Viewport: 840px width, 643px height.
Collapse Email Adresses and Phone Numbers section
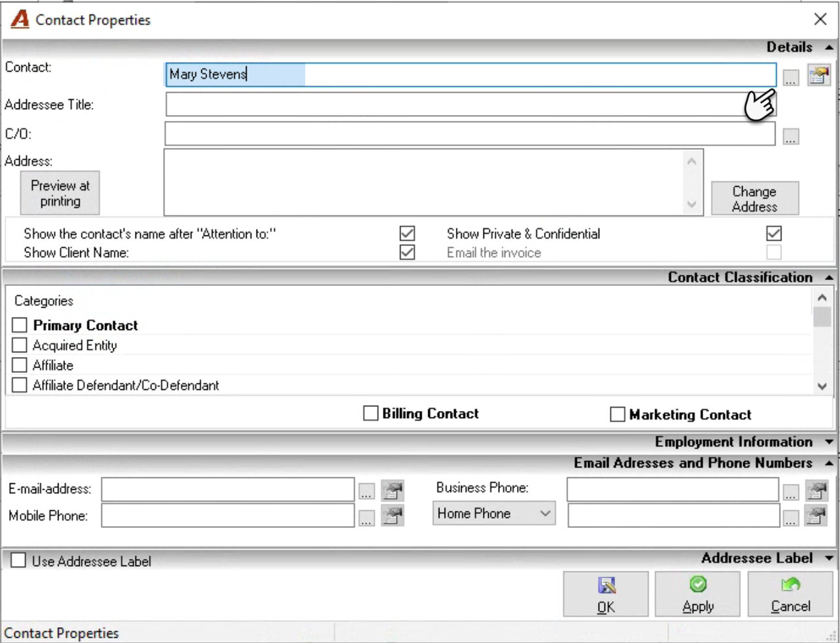[x=829, y=463]
